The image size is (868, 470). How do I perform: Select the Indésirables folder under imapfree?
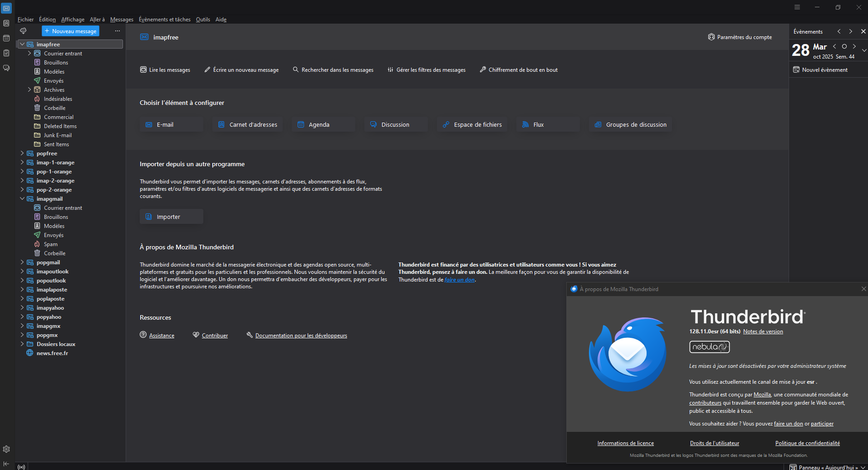tap(58, 99)
